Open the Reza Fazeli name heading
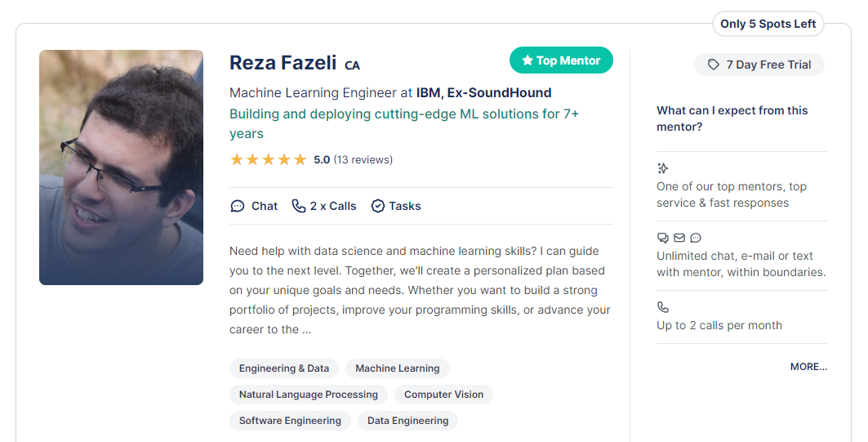 [283, 63]
